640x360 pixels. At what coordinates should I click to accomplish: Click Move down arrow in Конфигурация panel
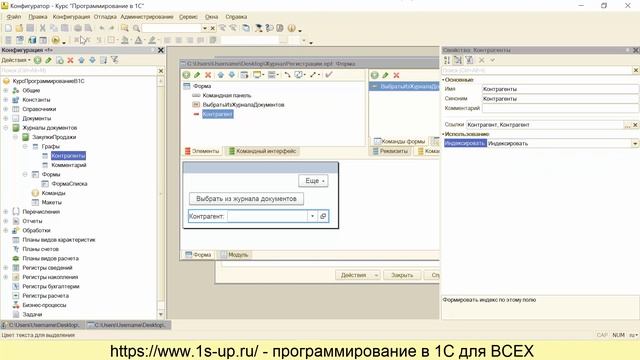click(92, 60)
